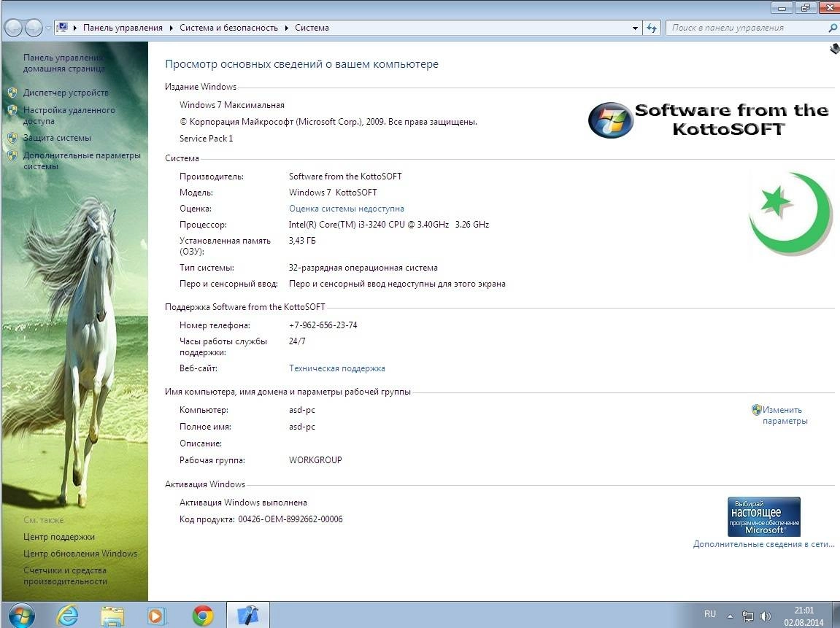This screenshot has height=628, width=840.
Task: Open Диспетчер устройств link
Action: [x=66, y=93]
